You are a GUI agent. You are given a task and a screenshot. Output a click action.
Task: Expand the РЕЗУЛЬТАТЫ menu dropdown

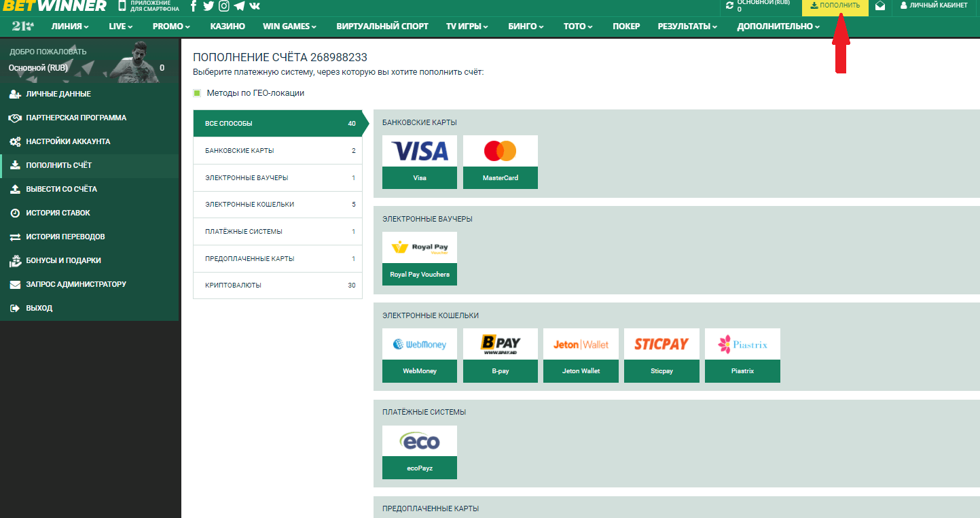[x=688, y=27]
